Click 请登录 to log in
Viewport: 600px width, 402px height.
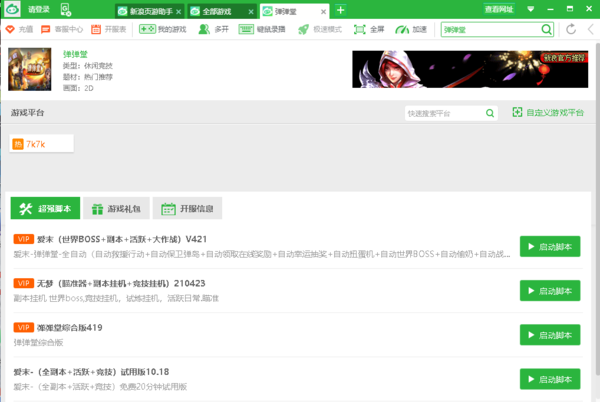[x=39, y=10]
